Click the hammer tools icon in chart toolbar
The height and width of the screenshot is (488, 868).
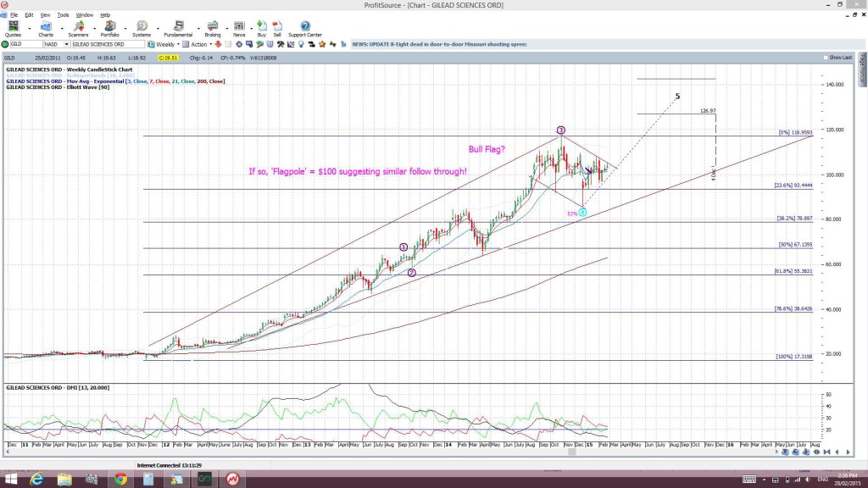[281, 44]
